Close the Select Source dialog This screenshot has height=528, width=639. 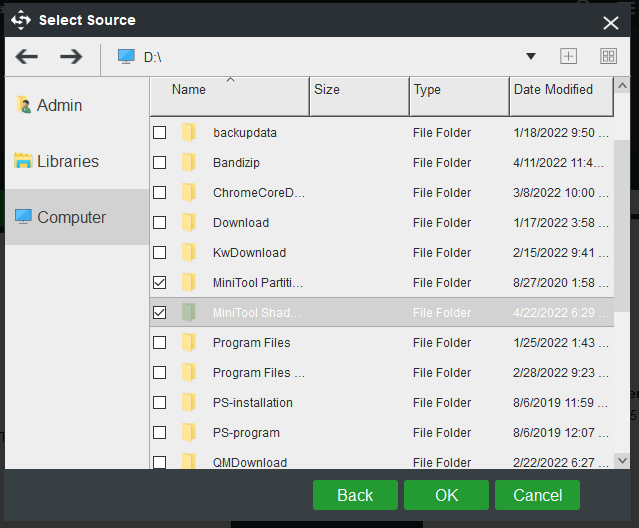click(x=610, y=23)
